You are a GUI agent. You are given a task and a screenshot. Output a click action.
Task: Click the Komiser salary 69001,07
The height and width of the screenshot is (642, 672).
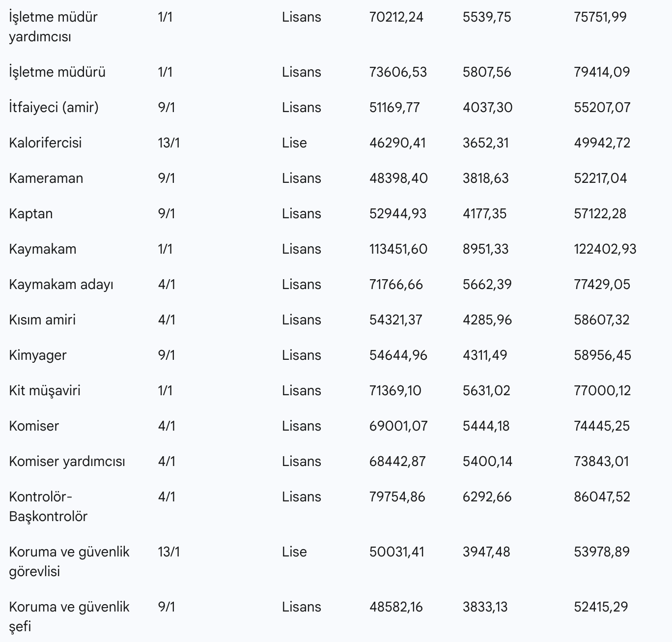point(398,426)
